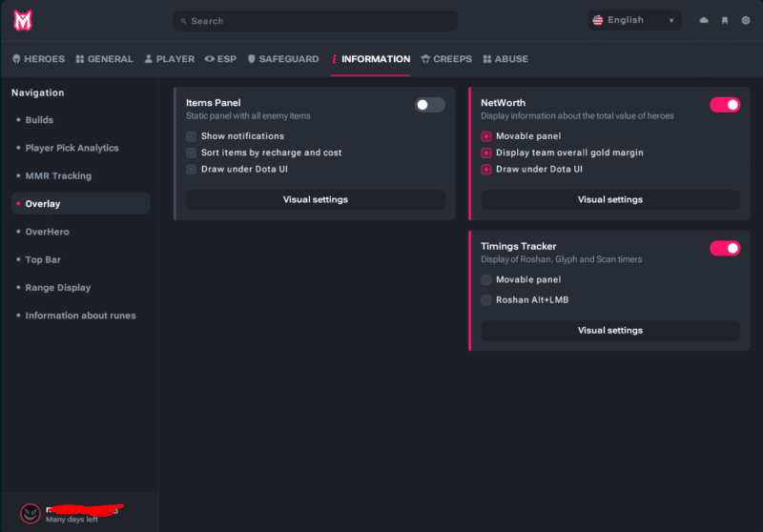Click the NetWorth title
Viewport: 763px width, 532px height.
click(504, 103)
